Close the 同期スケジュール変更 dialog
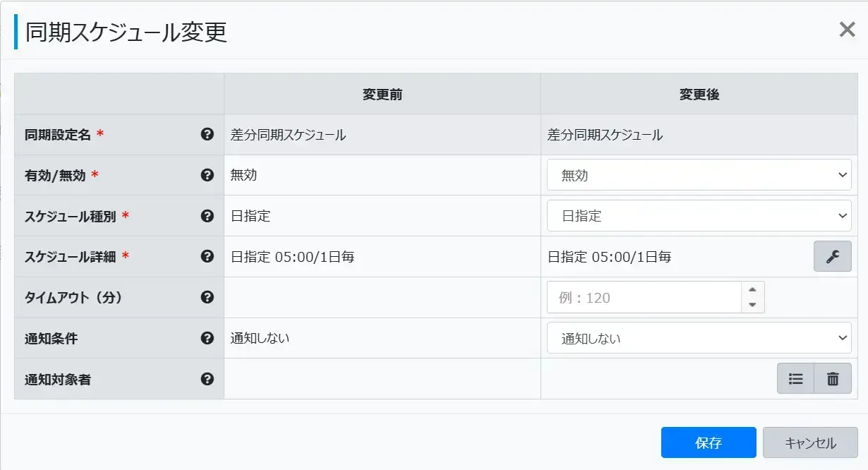Viewport: 868px width, 470px height. click(x=847, y=30)
